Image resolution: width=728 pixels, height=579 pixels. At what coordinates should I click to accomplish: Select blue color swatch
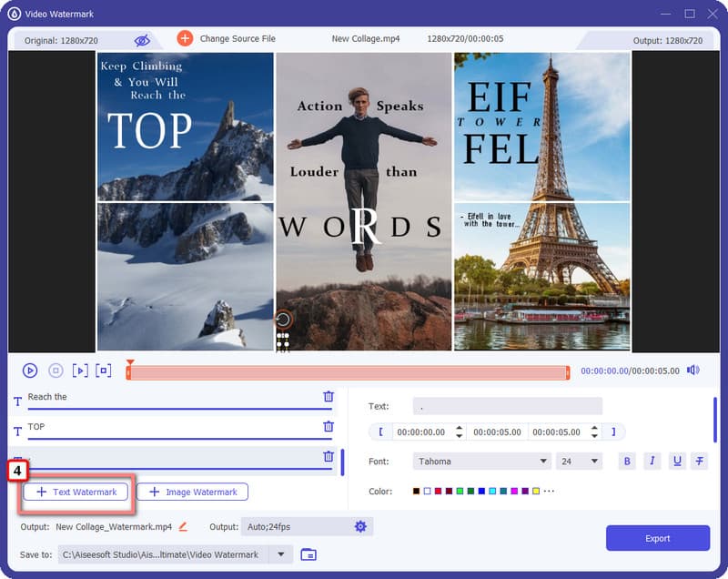click(x=481, y=492)
